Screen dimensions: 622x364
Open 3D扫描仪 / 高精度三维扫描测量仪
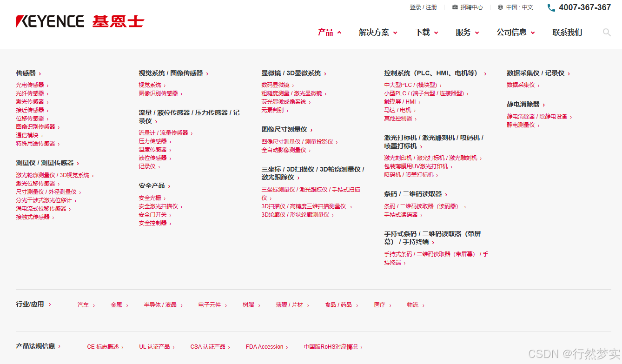(x=306, y=206)
